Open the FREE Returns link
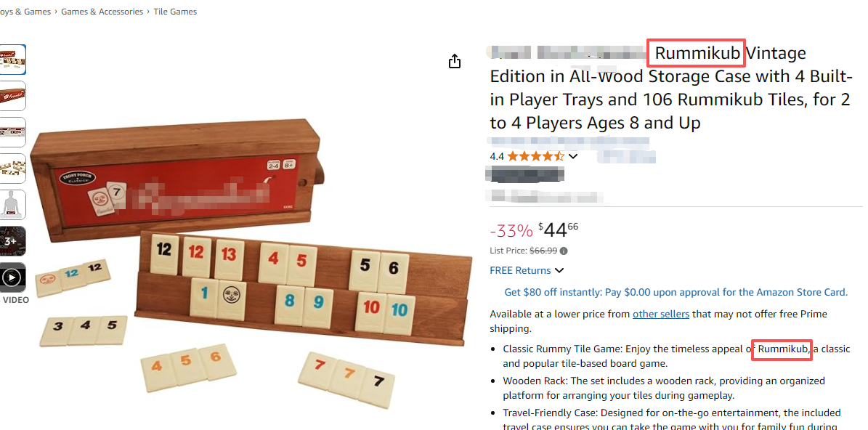The height and width of the screenshot is (430, 868). [520, 271]
